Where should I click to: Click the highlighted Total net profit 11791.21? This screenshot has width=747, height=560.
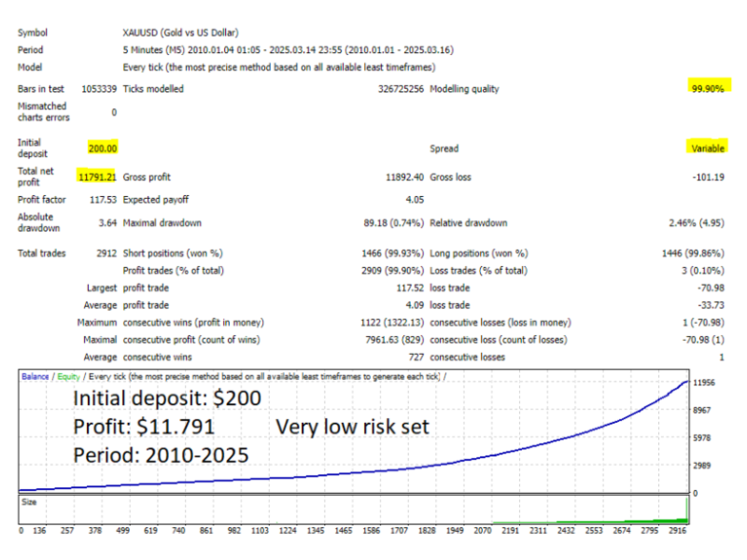pyautogui.click(x=98, y=176)
